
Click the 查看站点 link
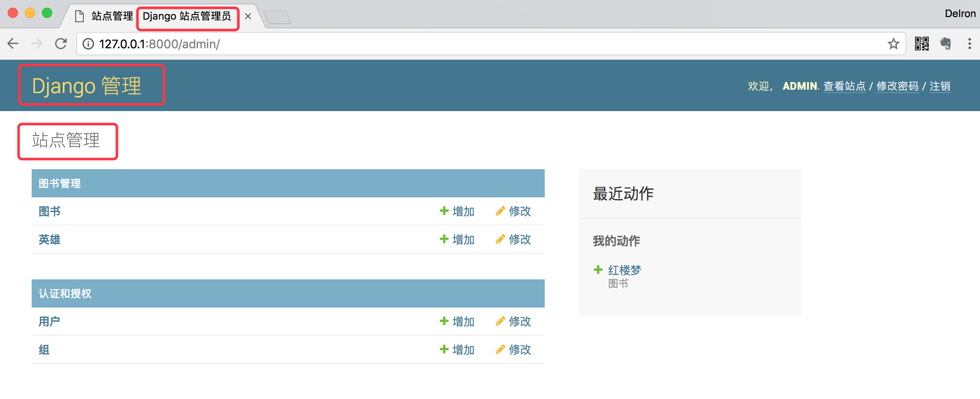click(844, 86)
